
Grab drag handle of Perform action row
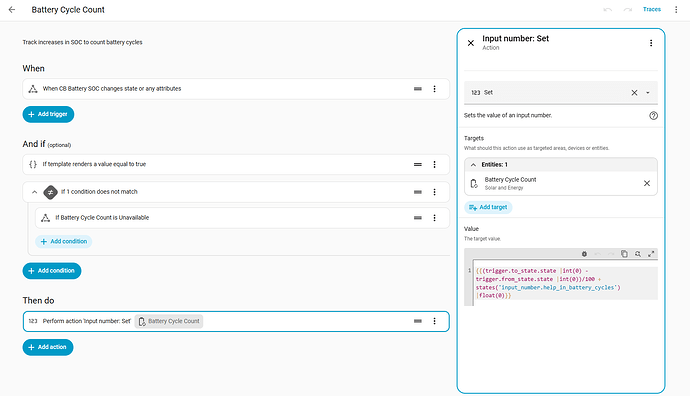tap(418, 321)
